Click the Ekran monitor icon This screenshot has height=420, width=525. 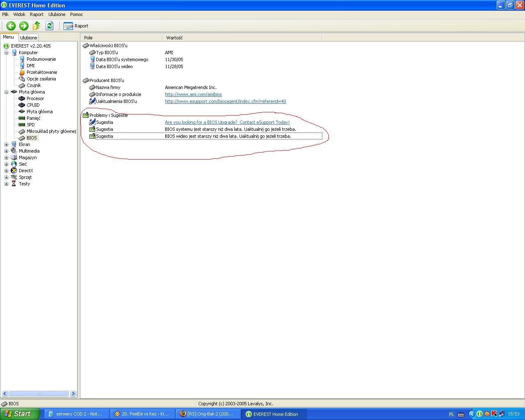click(x=14, y=144)
